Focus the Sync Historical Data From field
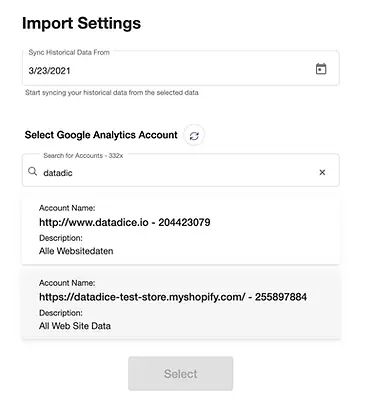Viewport: 372px width, 402px height. 181,68
